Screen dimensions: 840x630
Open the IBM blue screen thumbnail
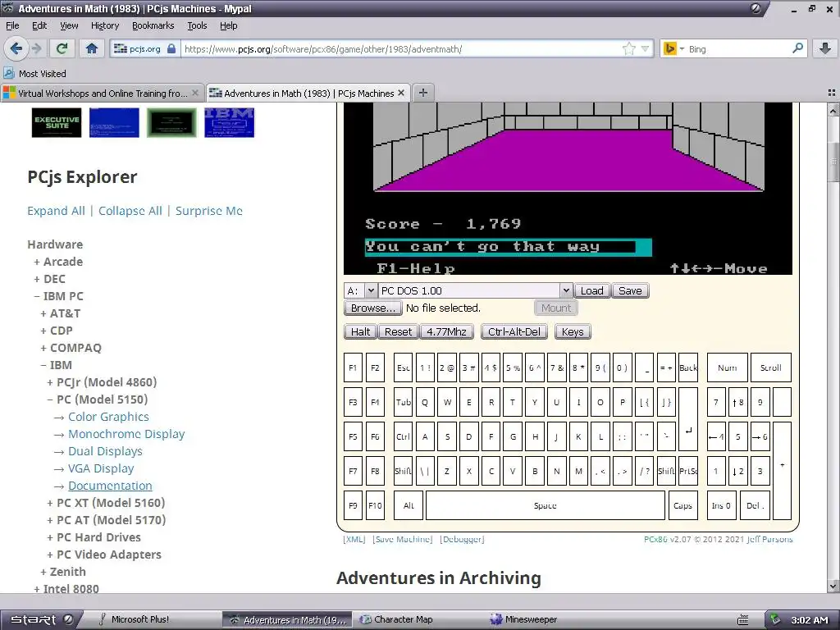click(230, 122)
